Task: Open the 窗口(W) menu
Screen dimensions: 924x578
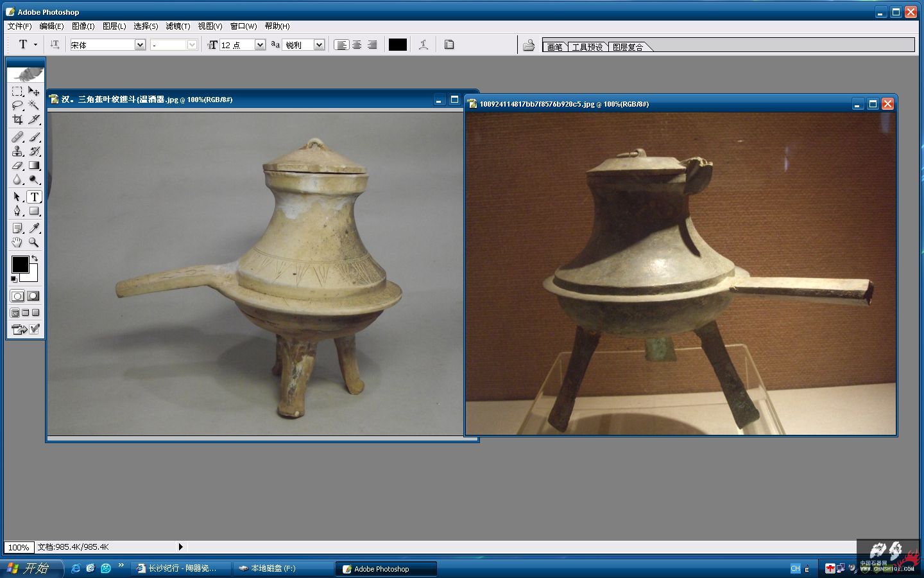Action: pos(243,26)
